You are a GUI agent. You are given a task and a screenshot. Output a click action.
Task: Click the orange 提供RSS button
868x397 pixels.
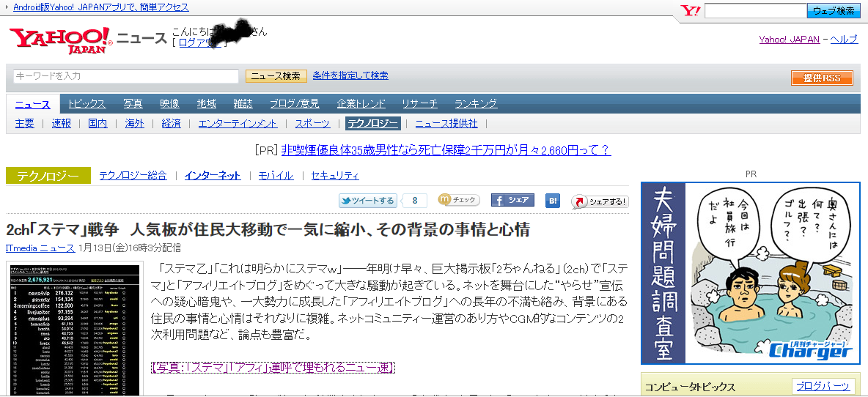(822, 78)
